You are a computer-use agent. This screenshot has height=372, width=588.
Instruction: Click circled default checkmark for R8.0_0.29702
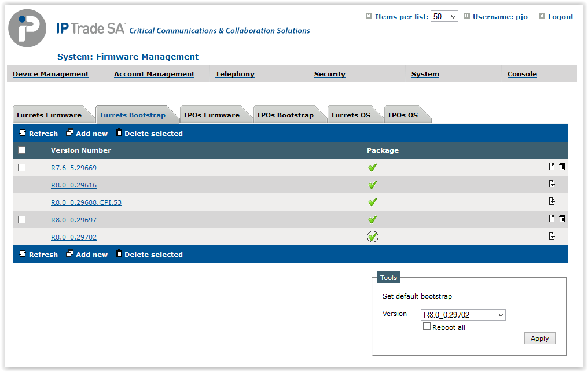click(372, 237)
